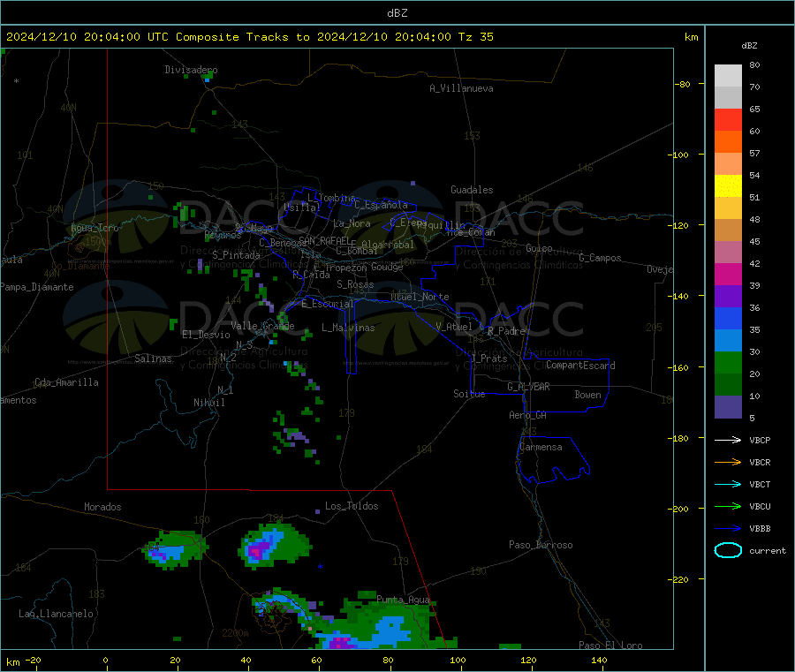Image resolution: width=795 pixels, height=672 pixels.
Task: Click the Paso_El_Loro place label
Action: 611,646
